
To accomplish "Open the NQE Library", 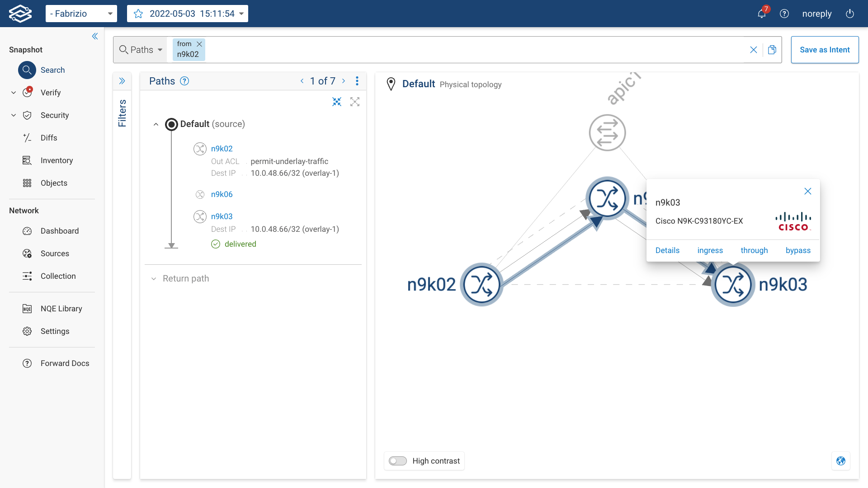I will pyautogui.click(x=62, y=309).
